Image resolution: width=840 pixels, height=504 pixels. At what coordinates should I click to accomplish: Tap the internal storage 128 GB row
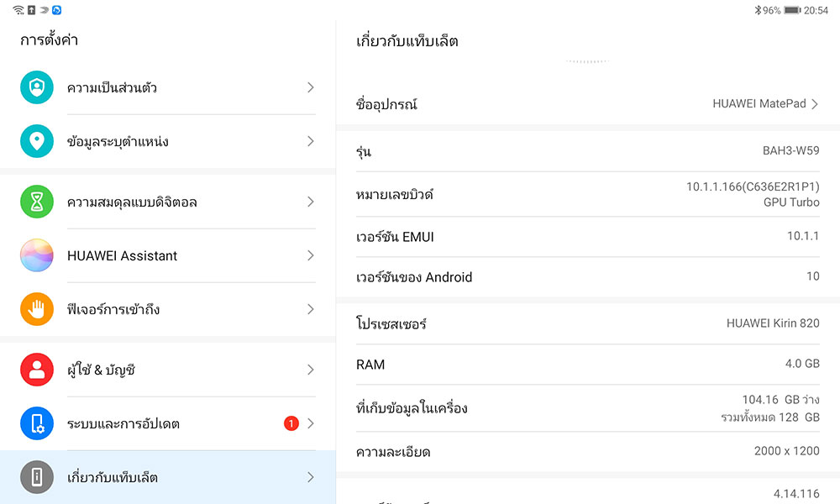point(587,408)
